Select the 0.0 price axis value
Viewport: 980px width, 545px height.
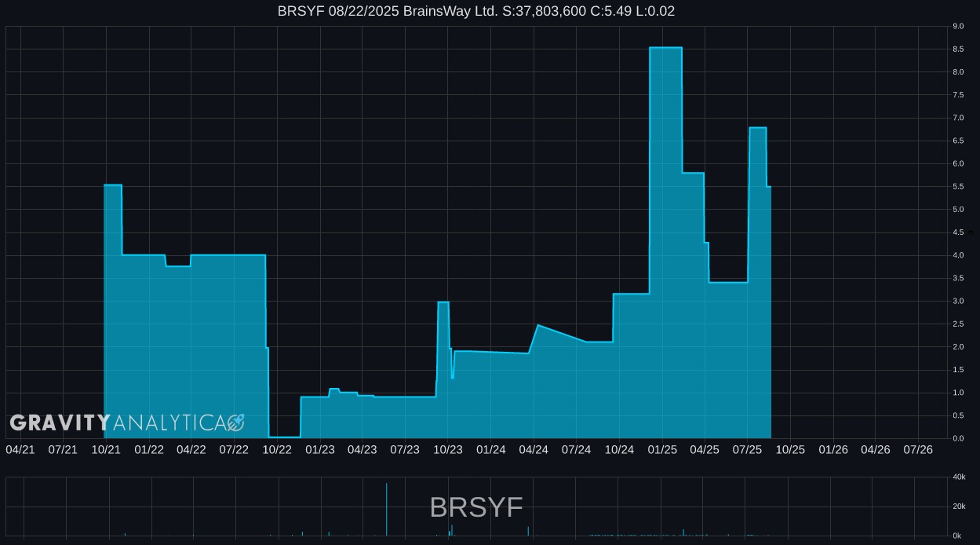tap(958, 438)
